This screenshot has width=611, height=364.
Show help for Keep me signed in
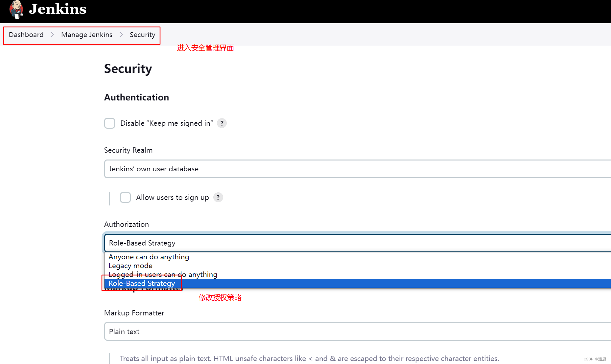222,123
